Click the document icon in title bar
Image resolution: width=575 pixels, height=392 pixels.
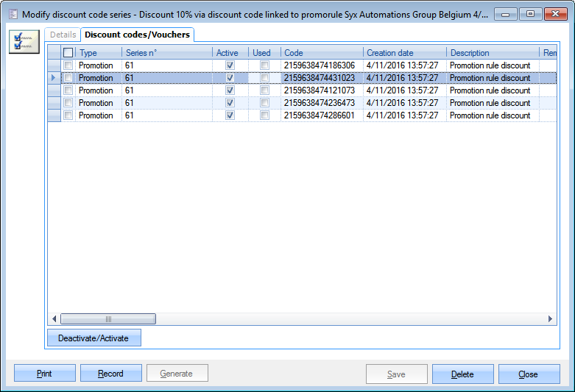(x=12, y=14)
